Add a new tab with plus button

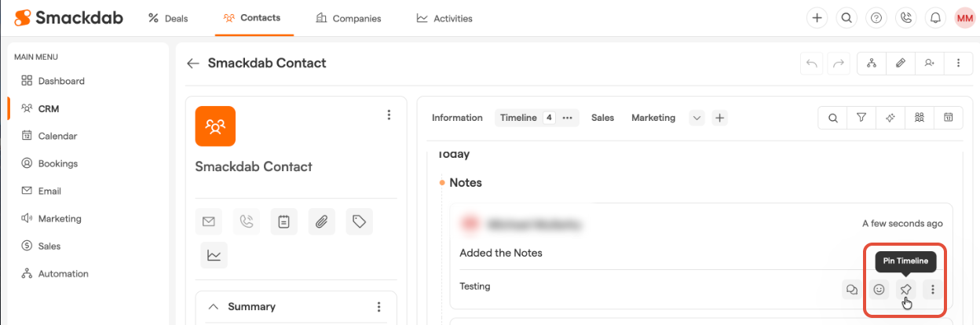point(719,118)
